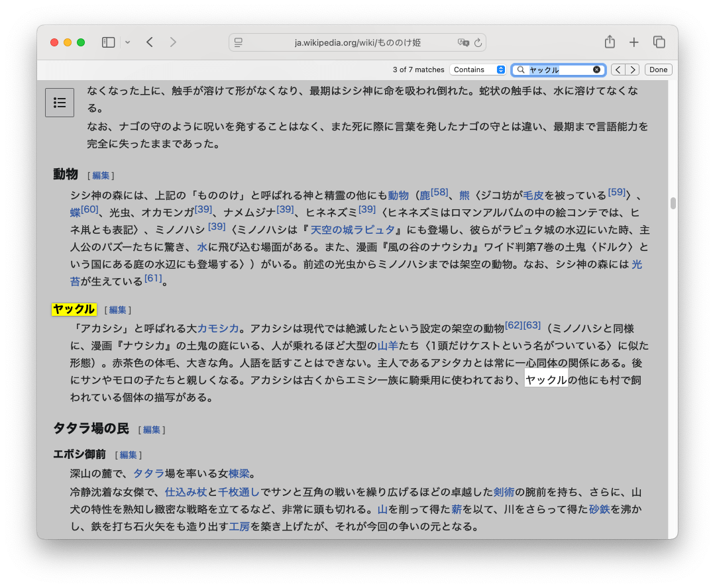The width and height of the screenshot is (715, 588).
Task: Open the 水 link
Action: tap(202, 247)
